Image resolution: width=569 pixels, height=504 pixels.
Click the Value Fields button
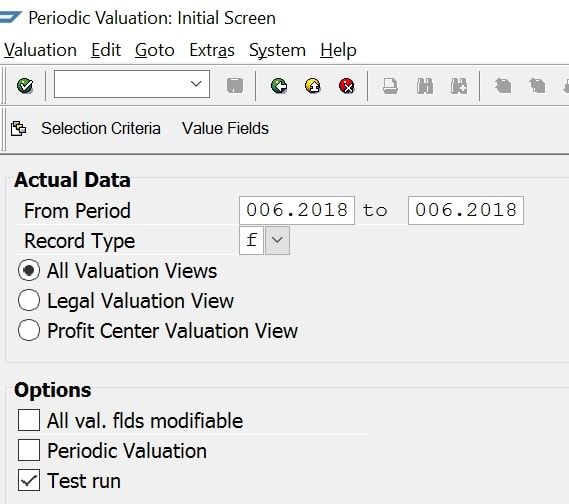(225, 128)
